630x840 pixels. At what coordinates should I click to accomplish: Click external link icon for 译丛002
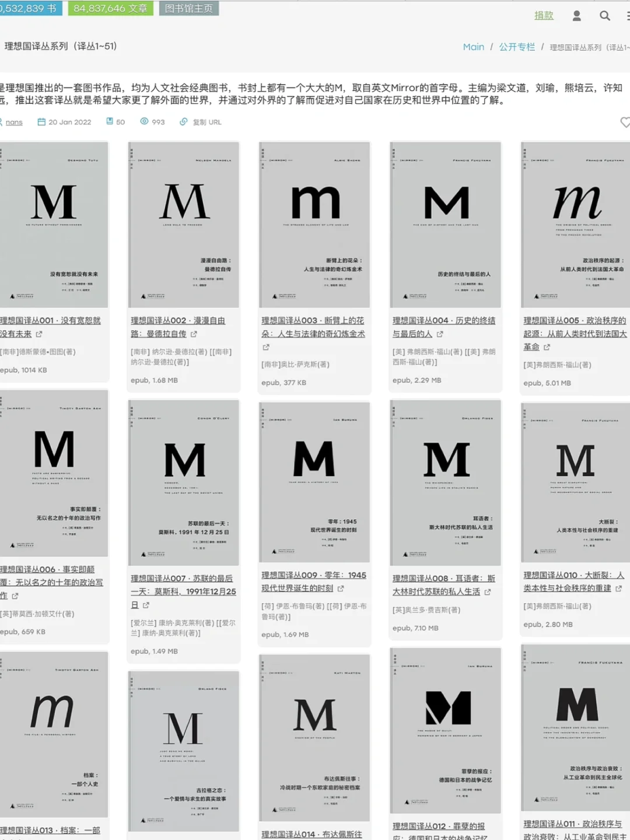(x=194, y=334)
